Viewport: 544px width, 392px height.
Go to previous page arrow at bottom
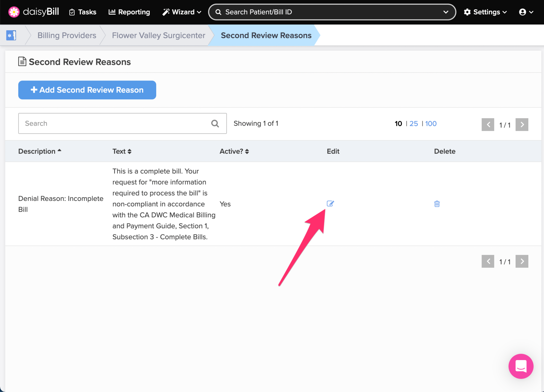pos(488,262)
